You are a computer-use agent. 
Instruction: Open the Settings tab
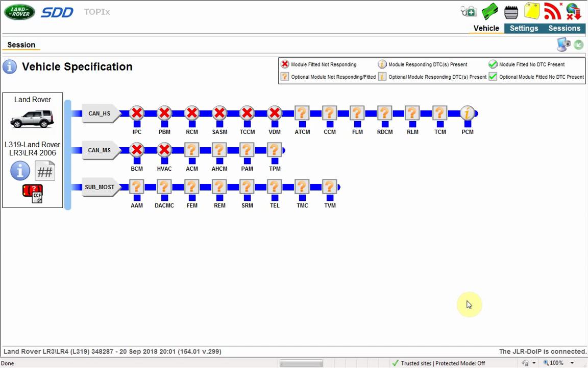coord(524,28)
